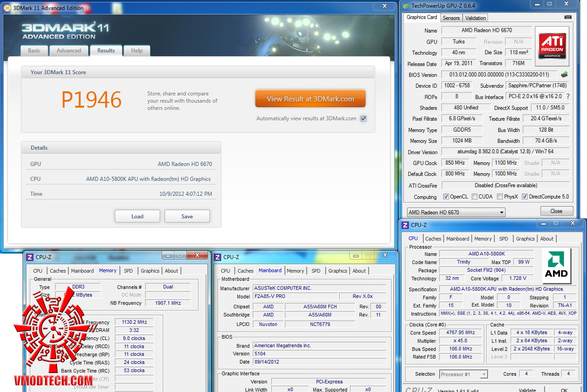The width and height of the screenshot is (587, 392).
Task: Click the ATI CrossFire Disabled status field
Action: click(506, 185)
